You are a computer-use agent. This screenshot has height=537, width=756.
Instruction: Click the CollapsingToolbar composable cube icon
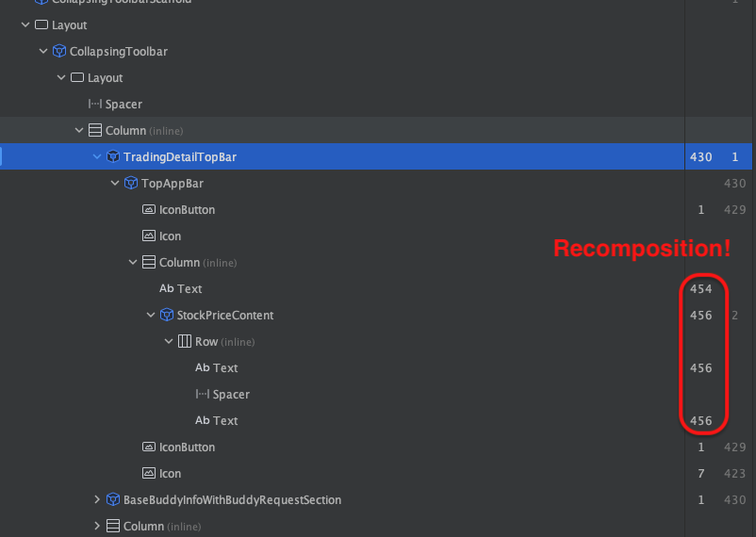point(59,51)
